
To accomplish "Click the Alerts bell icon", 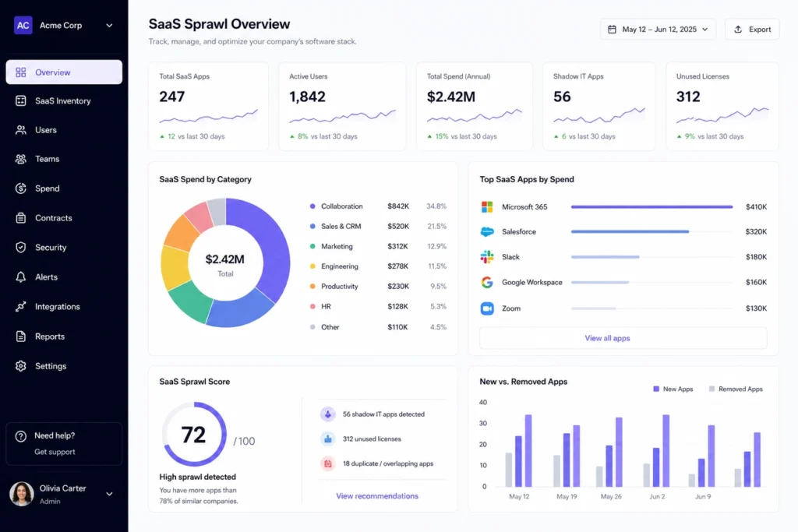I will pos(21,277).
